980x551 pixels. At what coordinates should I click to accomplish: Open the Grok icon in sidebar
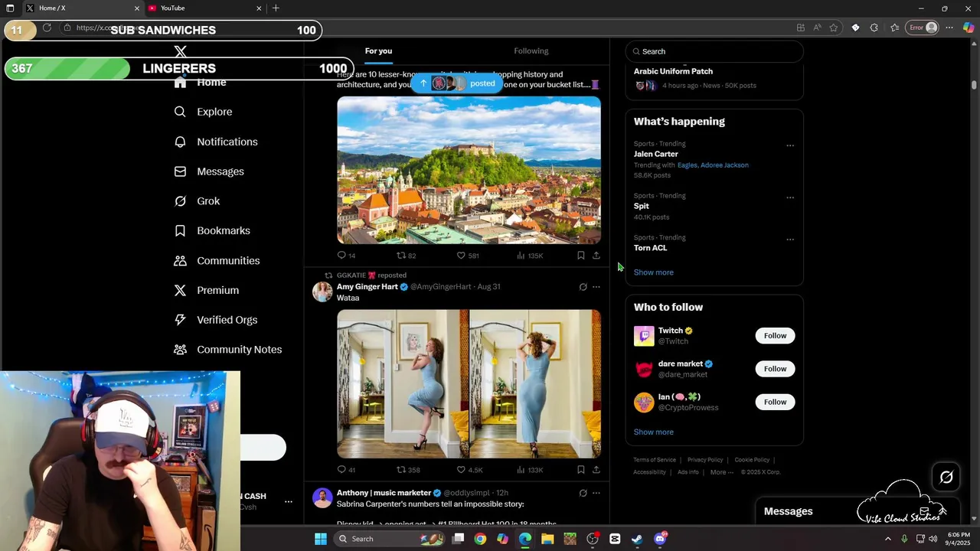pyautogui.click(x=180, y=201)
